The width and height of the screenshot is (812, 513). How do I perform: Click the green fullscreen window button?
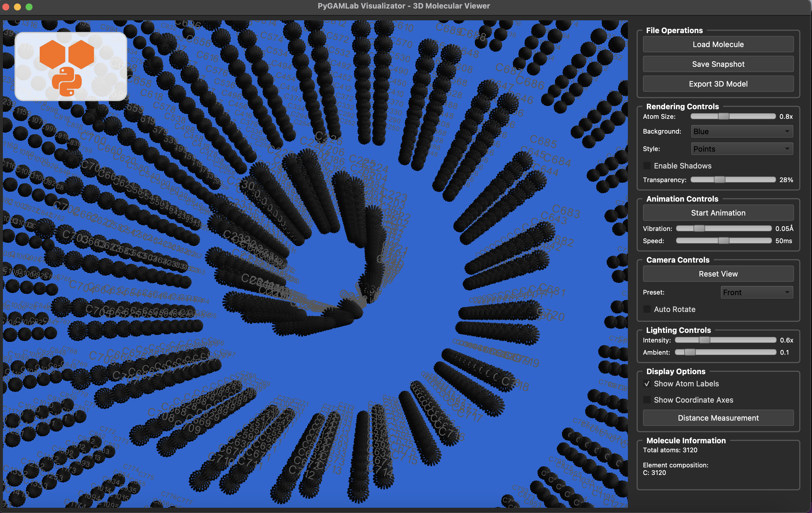29,7
